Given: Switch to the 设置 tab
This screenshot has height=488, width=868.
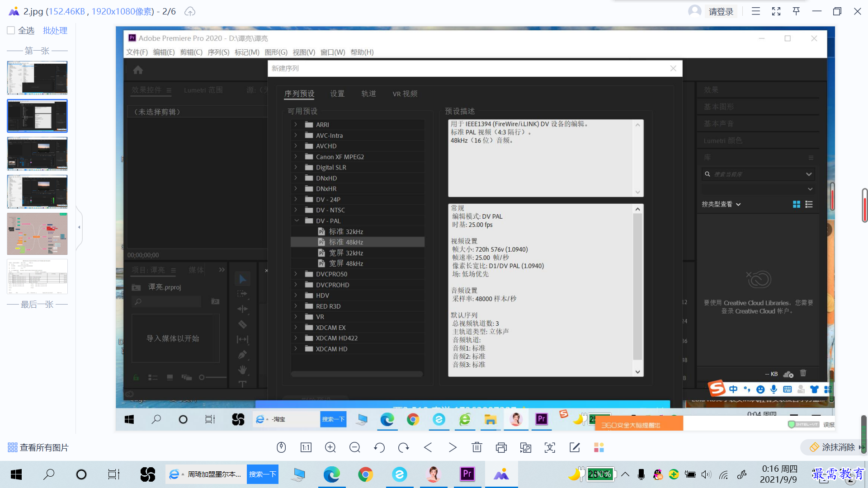Looking at the screenshot, I should pos(337,94).
